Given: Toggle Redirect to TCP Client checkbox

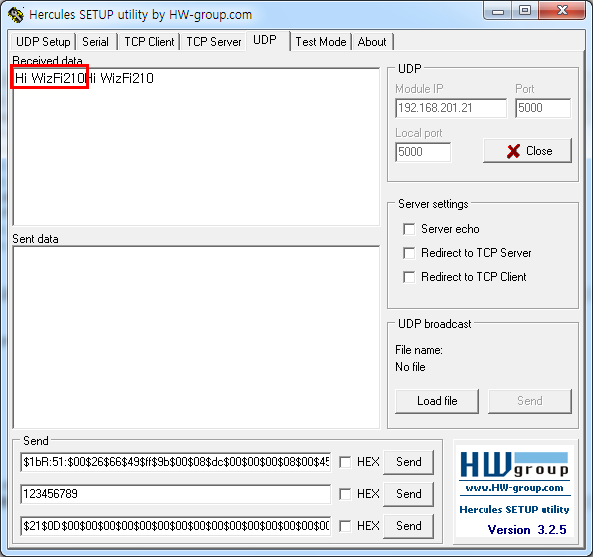Looking at the screenshot, I should coord(409,277).
